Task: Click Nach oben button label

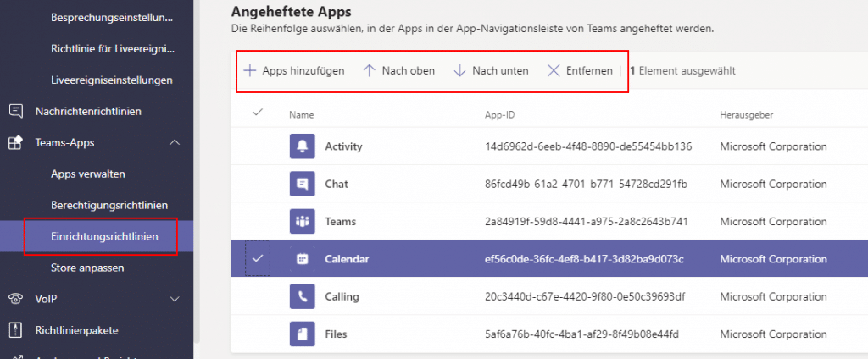Action: (x=409, y=71)
